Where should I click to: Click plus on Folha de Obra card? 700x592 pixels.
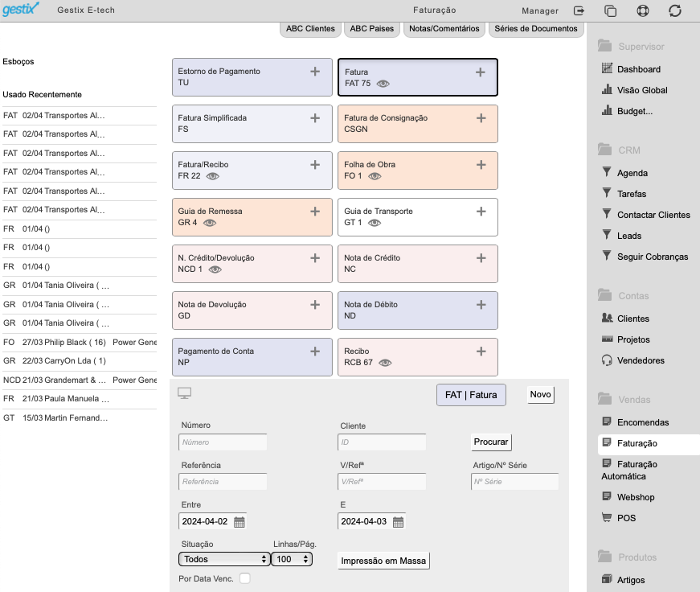point(481,165)
